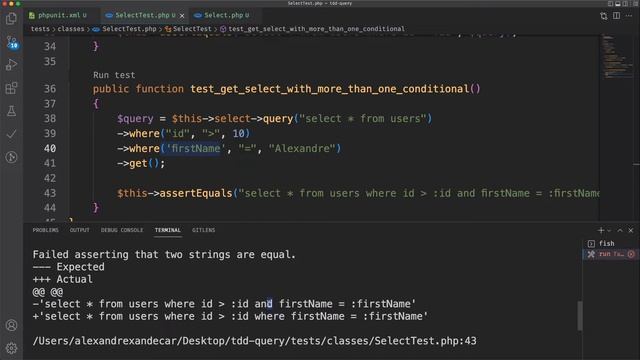
Task: Click the '--- Expected' terminal line
Action: point(69,267)
